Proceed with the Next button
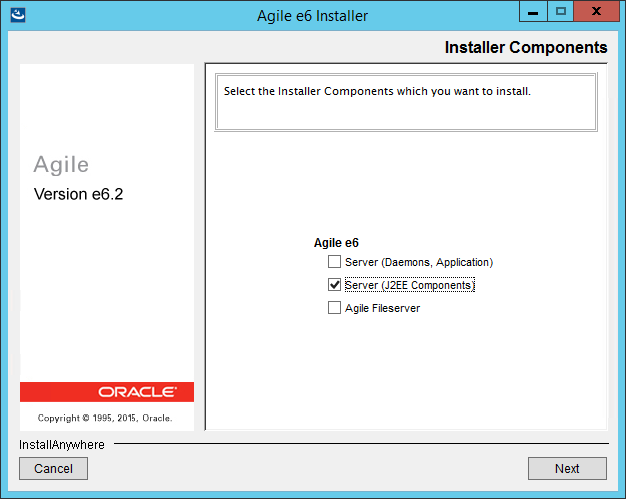The height and width of the screenshot is (499, 626). pyautogui.click(x=567, y=468)
